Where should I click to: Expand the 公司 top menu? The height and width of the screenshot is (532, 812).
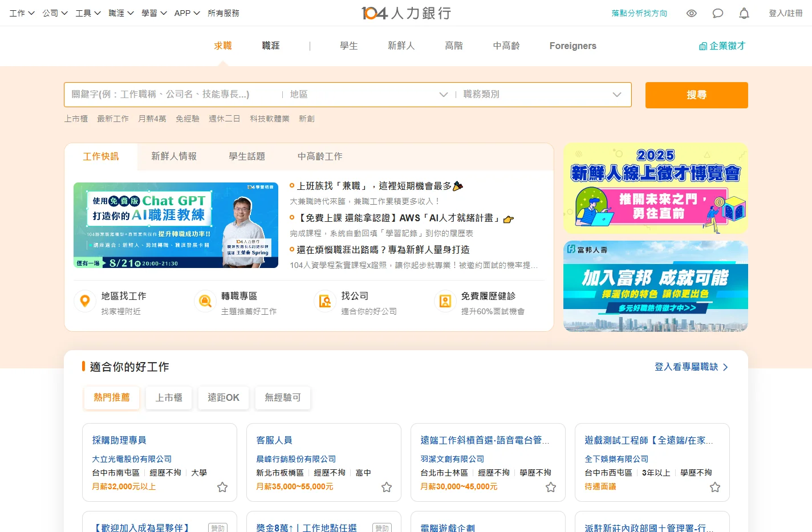point(55,13)
